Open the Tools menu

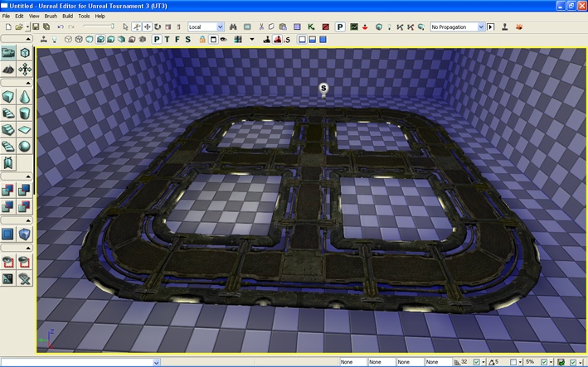(x=84, y=16)
